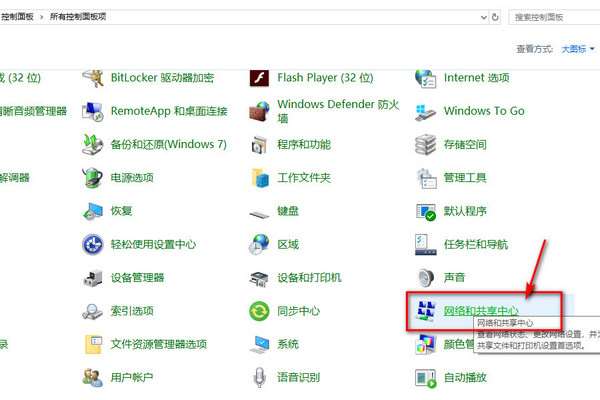Click the RemoteApp 和桌面连接 icon

(93, 111)
